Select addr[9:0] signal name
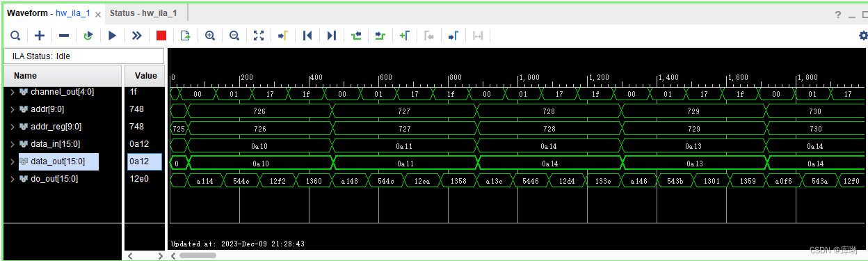Viewport: 868px width, 261px height. [x=47, y=109]
